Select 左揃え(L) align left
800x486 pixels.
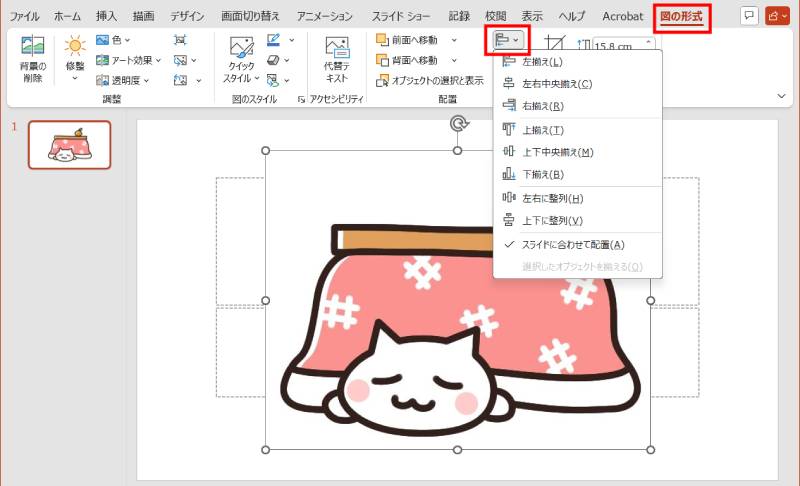(578, 62)
